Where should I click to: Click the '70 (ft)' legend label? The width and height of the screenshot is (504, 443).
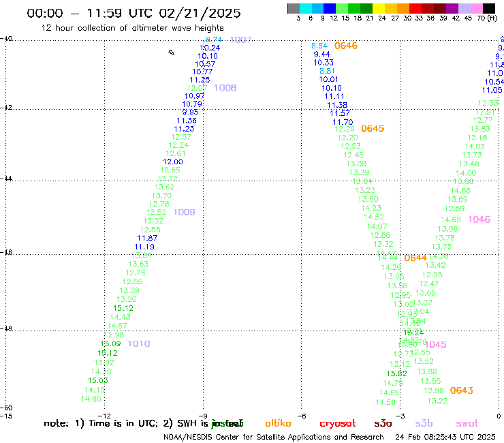coord(487,18)
